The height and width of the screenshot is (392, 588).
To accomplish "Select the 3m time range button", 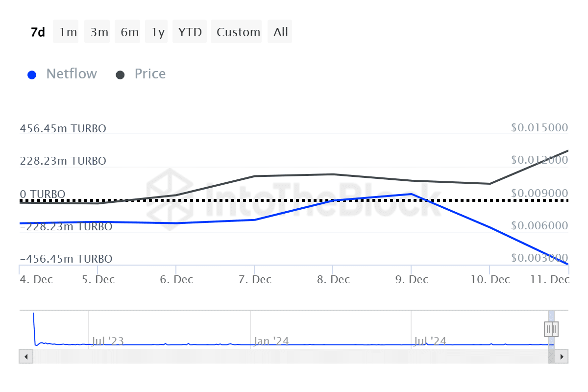I will [97, 31].
